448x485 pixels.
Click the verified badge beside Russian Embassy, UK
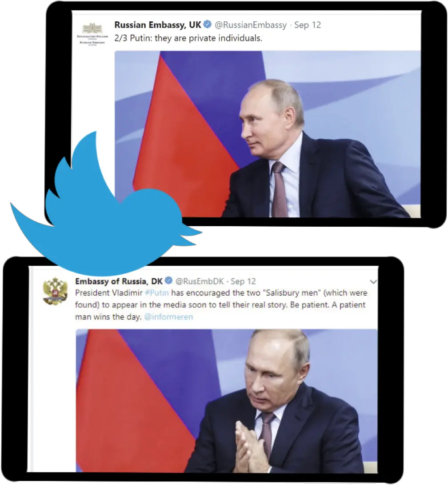(208, 24)
